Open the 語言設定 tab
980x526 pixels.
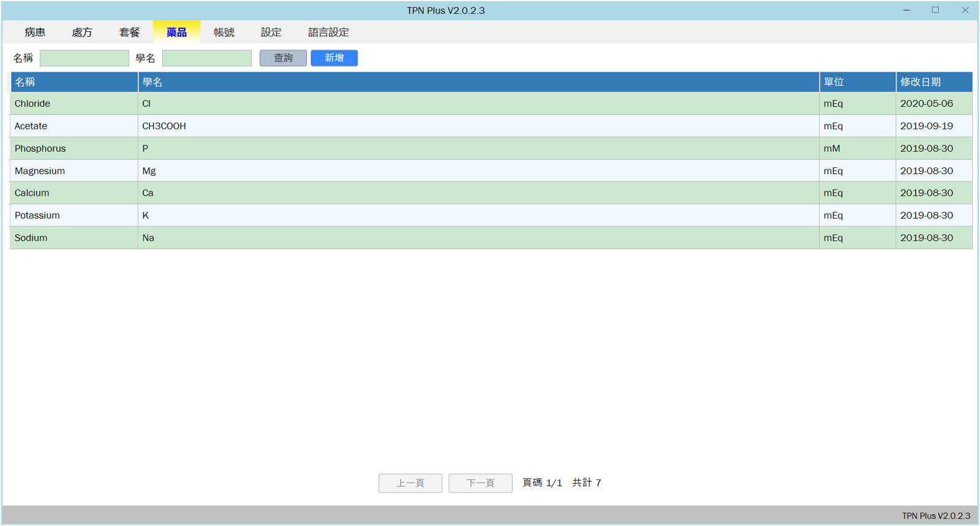click(x=328, y=32)
